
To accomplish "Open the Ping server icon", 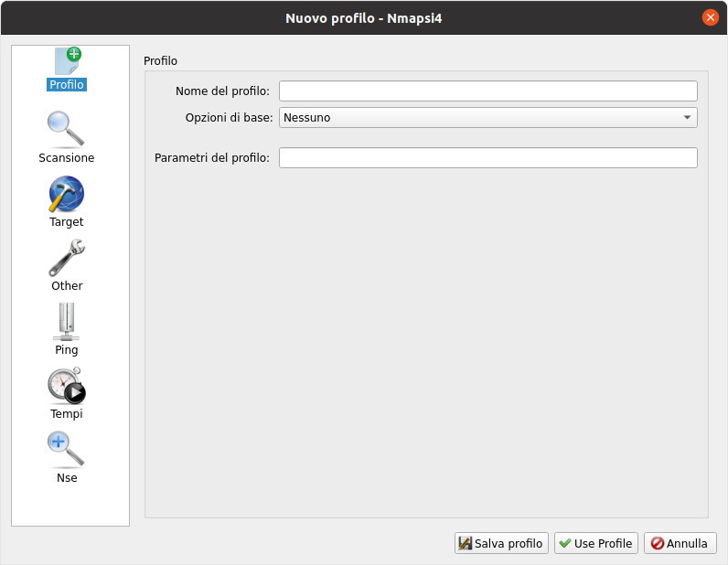I will 67,322.
